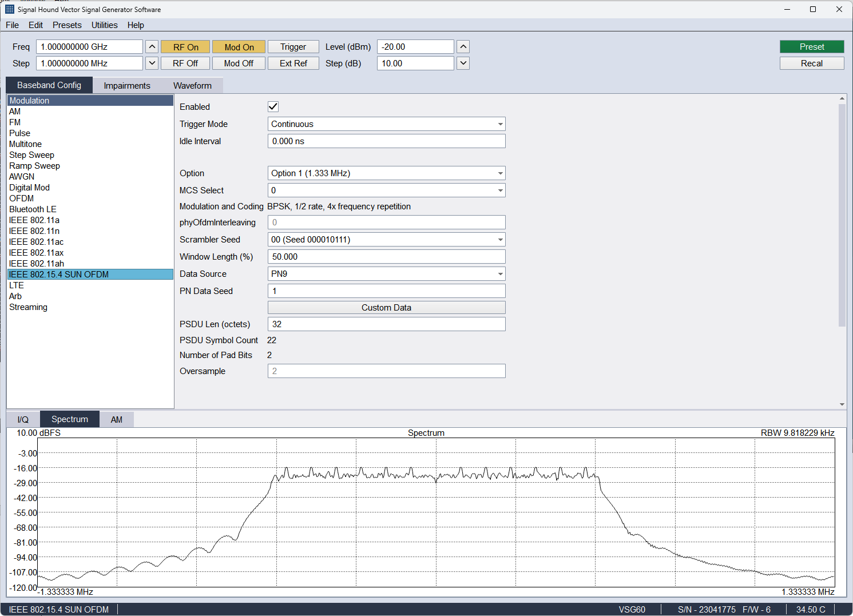Select AWGN in modulation list

pyautogui.click(x=90, y=177)
